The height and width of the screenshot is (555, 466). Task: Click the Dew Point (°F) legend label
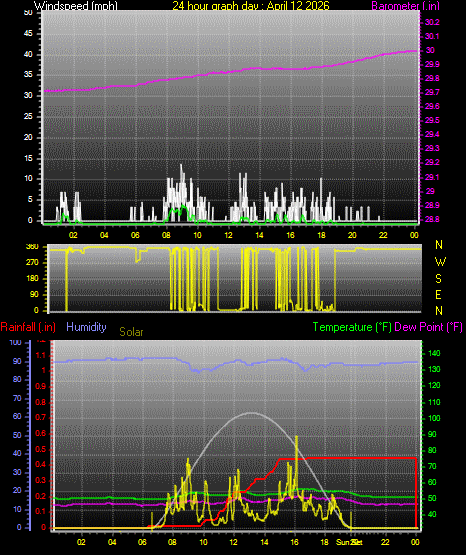428,327
